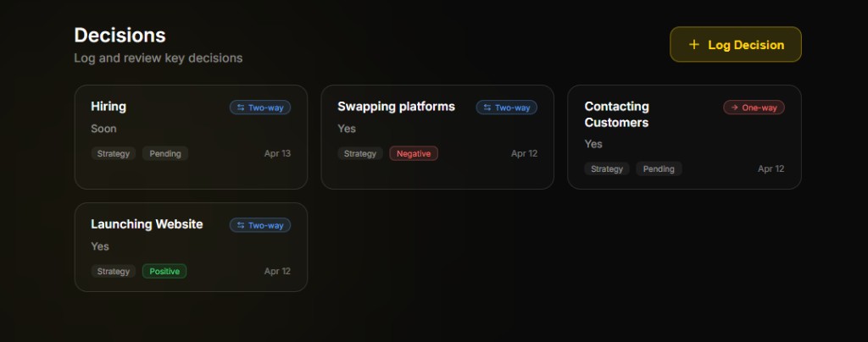Click the red Negative outcome tag
Image resolution: width=868 pixels, height=342 pixels.
[x=414, y=154]
